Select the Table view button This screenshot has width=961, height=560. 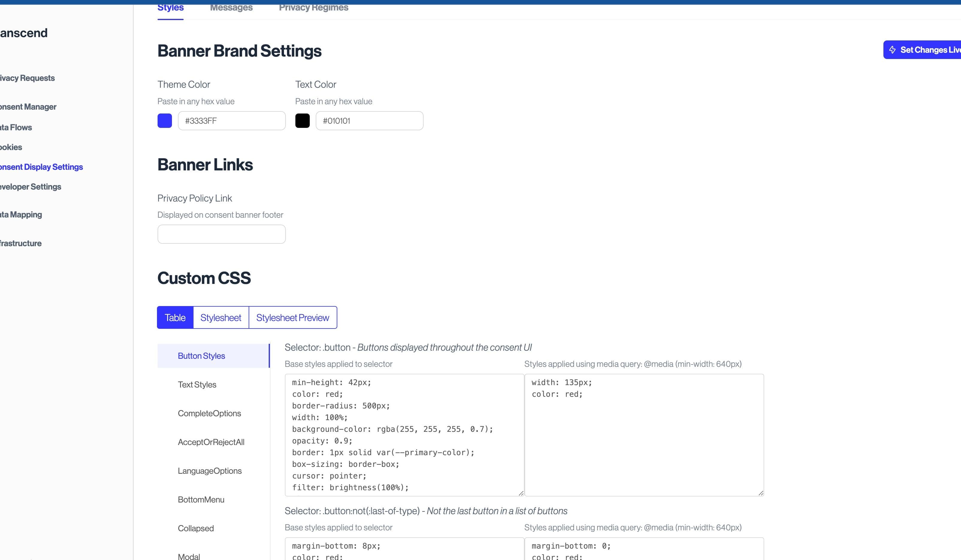tap(175, 317)
